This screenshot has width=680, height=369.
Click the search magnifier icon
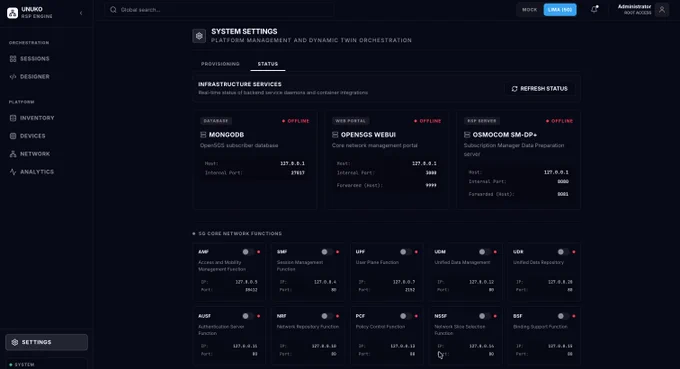click(x=113, y=10)
